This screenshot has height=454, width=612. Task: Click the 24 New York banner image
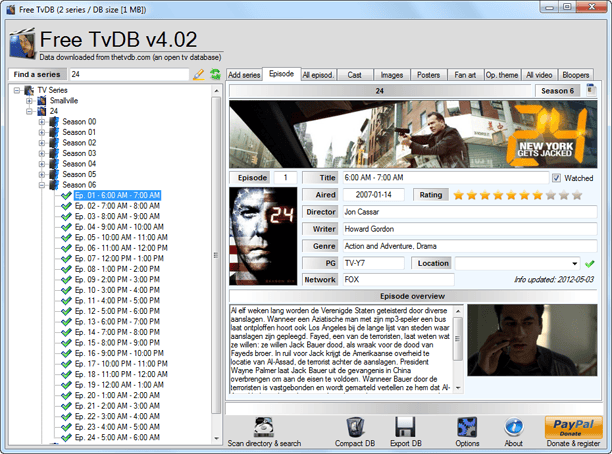pos(413,134)
